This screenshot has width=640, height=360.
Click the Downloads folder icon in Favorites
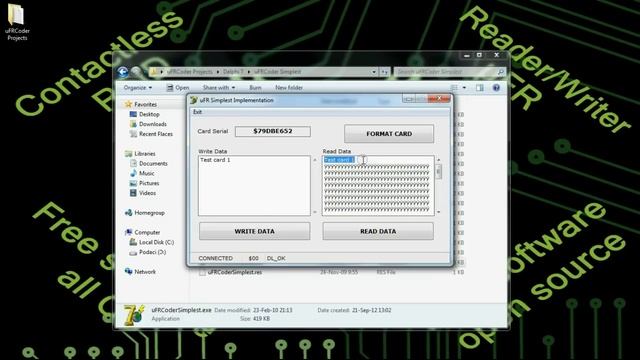[133, 124]
